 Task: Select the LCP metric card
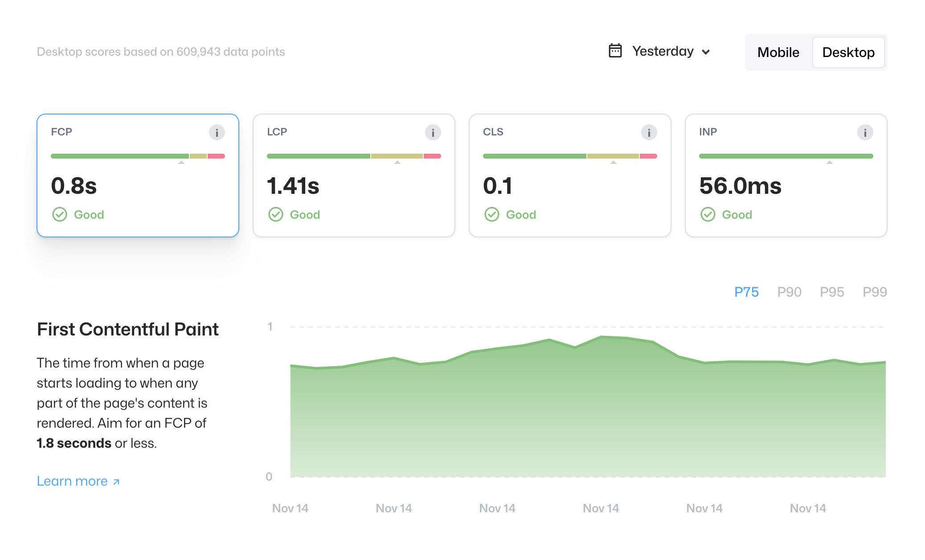[354, 176]
